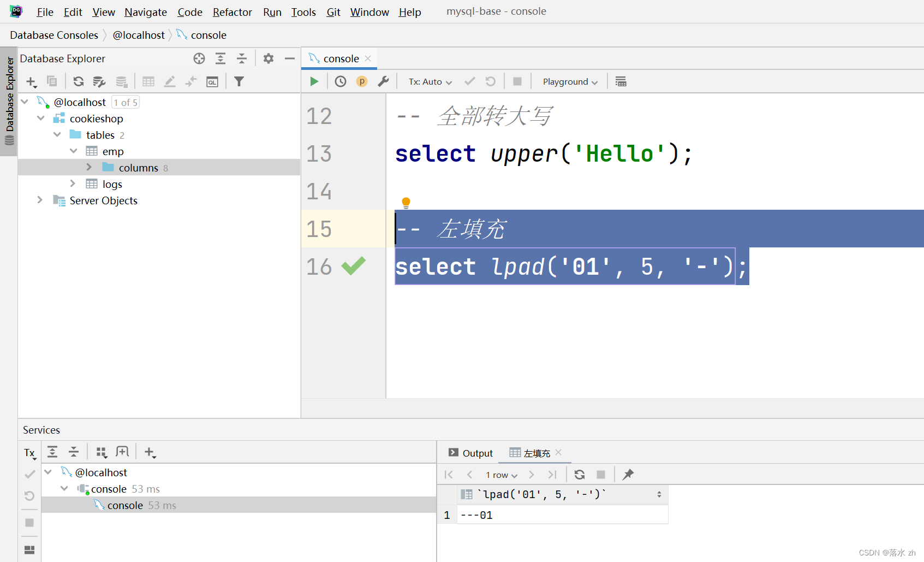Open the Tools menu
This screenshot has height=562, width=924.
coord(303,12)
